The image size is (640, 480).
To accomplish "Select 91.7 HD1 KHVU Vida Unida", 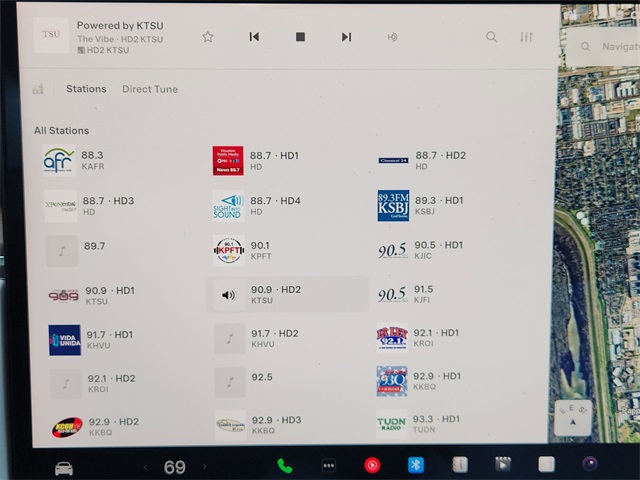I will (x=122, y=340).
